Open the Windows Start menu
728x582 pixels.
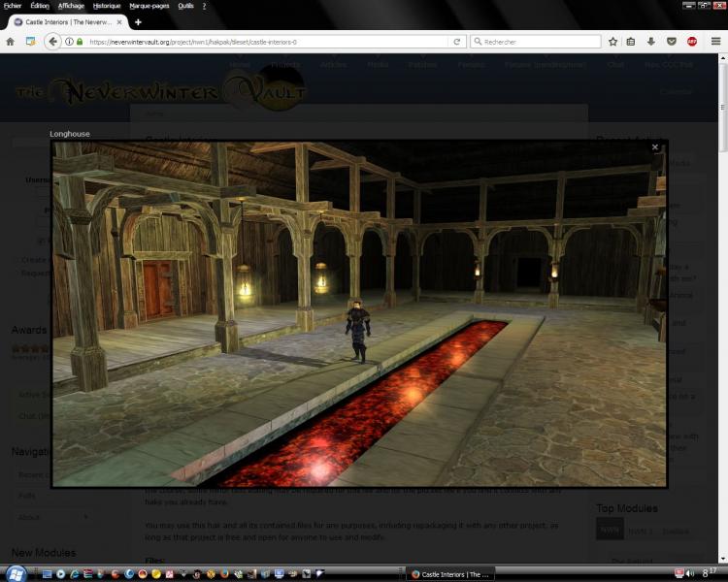pos(16,574)
